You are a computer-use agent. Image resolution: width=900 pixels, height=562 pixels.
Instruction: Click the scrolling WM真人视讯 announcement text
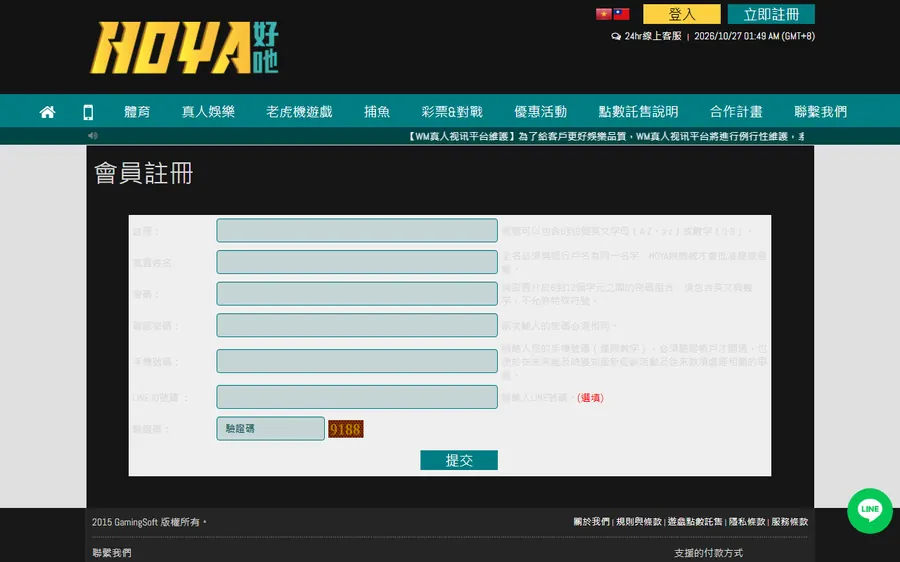[x=605, y=137]
